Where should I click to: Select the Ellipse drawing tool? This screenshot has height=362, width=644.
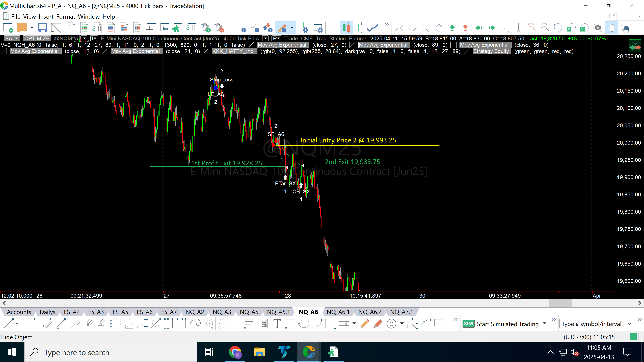(x=304, y=324)
